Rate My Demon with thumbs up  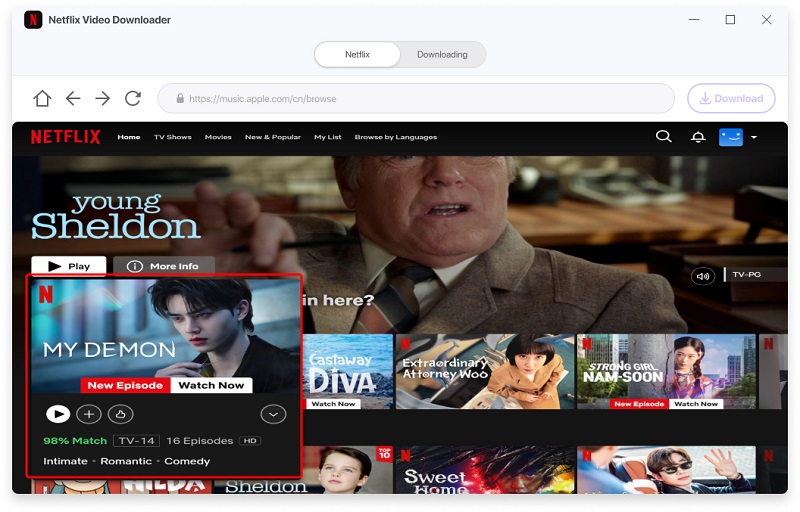click(120, 414)
